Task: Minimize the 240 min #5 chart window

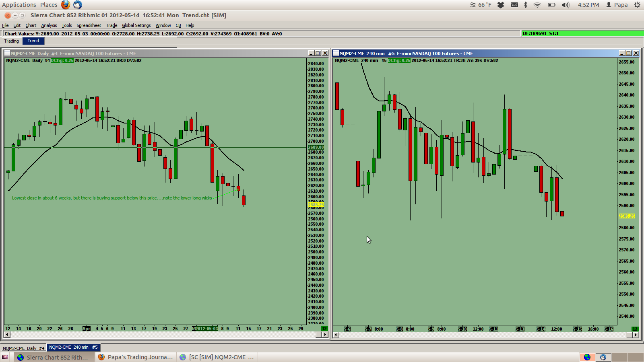Action: pyautogui.click(x=622, y=53)
